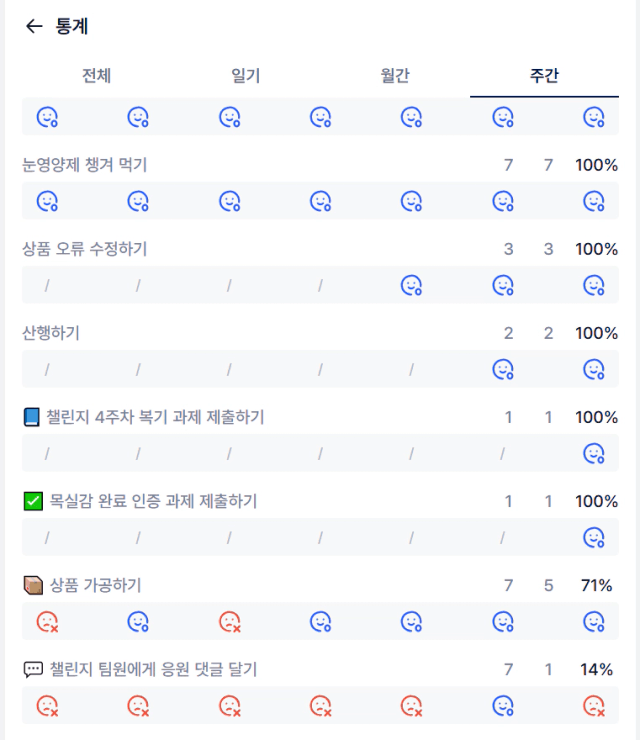Open the 상품 오류 수정하기 habit
Image resolution: width=640 pixels, height=740 pixels.
85,249
